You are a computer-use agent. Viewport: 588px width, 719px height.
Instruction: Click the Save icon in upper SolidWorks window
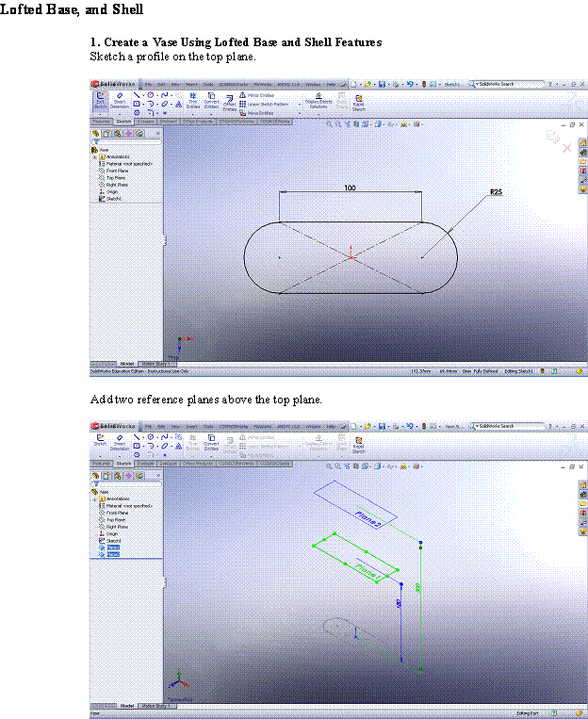point(382,85)
